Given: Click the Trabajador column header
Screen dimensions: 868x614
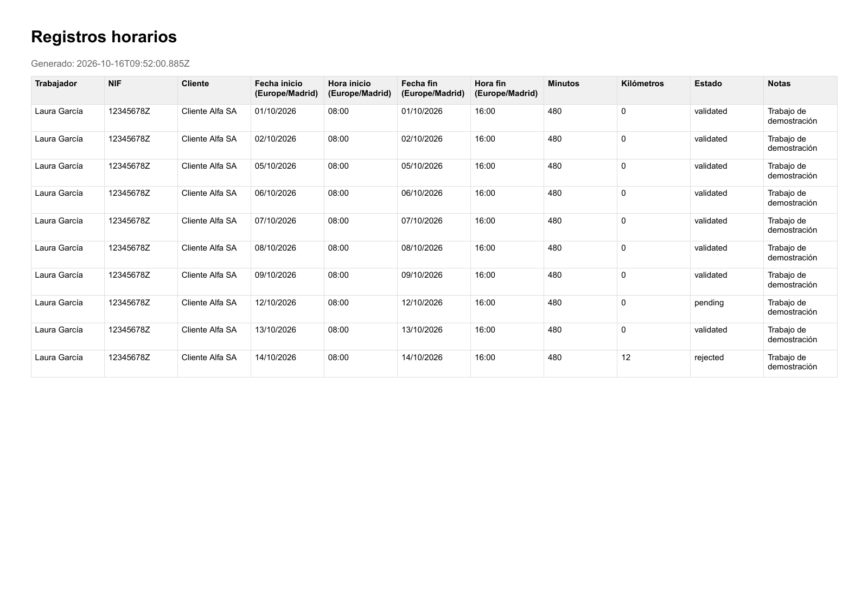Looking at the screenshot, I should coord(68,90).
